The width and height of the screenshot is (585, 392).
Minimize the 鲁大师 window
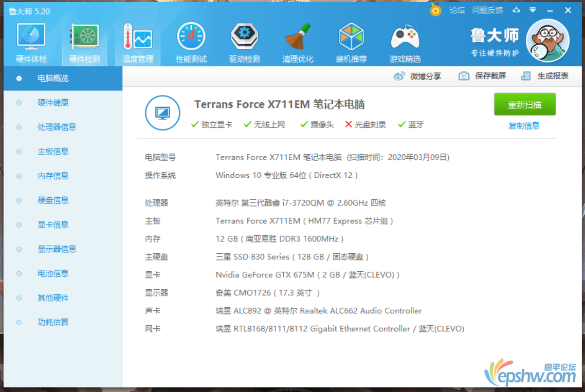tap(550, 10)
